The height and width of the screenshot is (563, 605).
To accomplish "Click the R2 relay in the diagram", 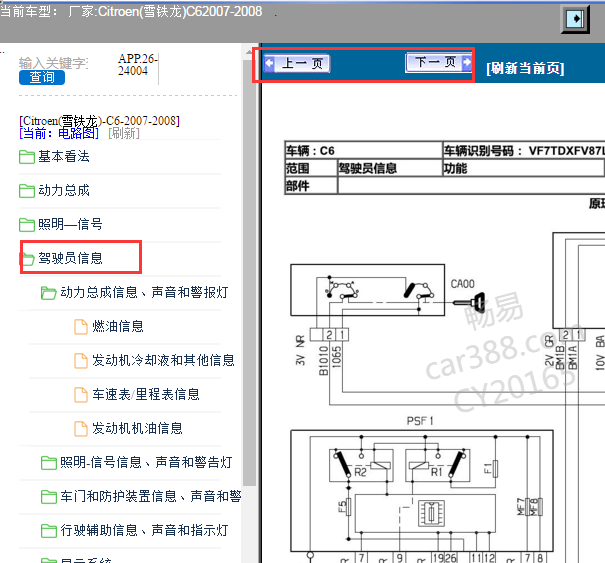I will click(x=361, y=465).
